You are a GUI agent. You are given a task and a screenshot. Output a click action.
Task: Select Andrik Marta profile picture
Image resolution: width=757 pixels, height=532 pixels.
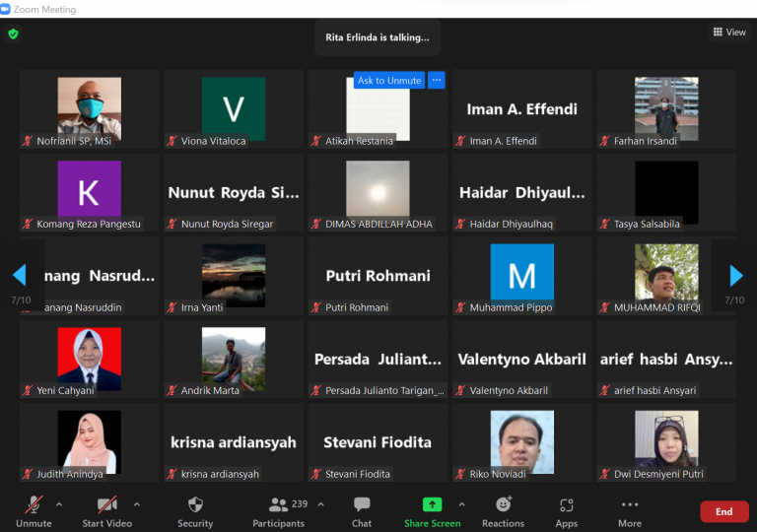pos(234,358)
